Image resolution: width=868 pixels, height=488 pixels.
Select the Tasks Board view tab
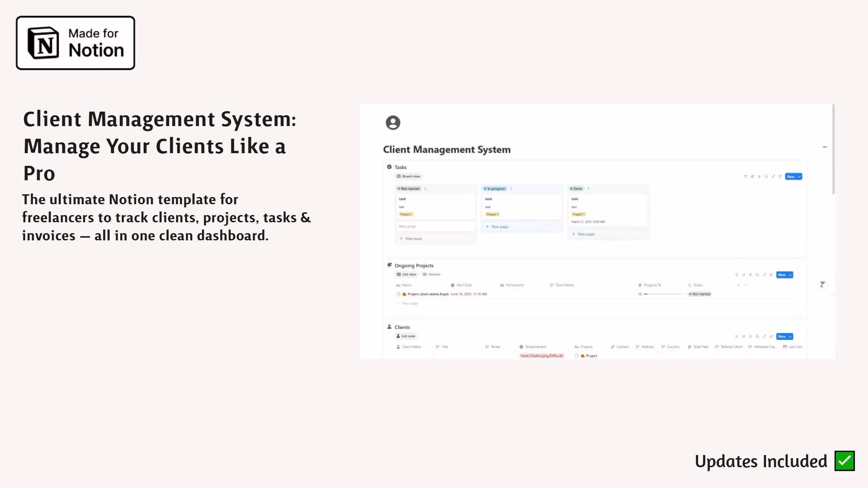tap(409, 176)
